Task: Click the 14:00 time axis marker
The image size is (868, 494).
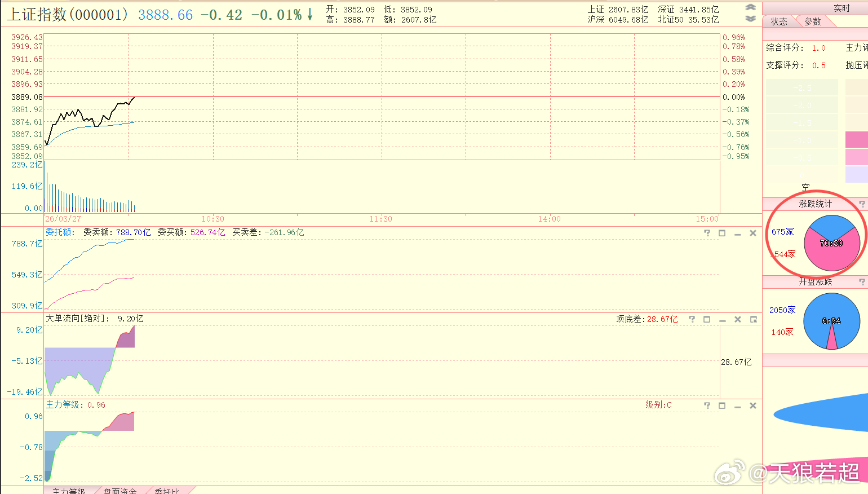Action: point(549,219)
